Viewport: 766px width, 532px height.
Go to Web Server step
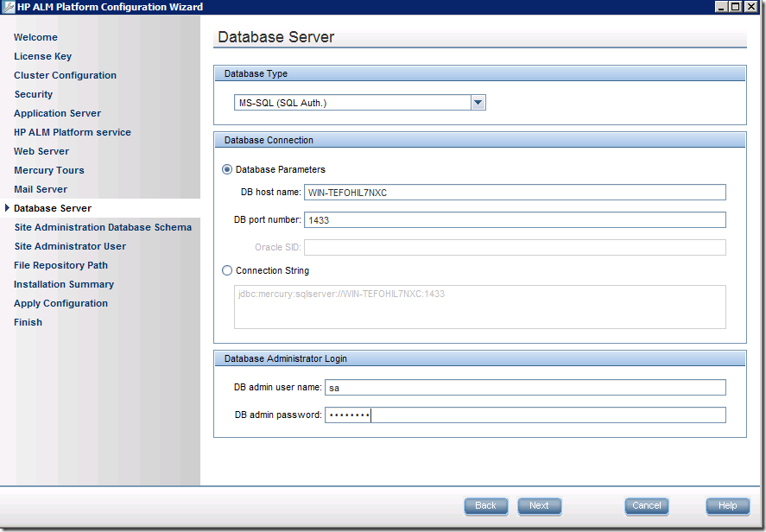(x=41, y=151)
